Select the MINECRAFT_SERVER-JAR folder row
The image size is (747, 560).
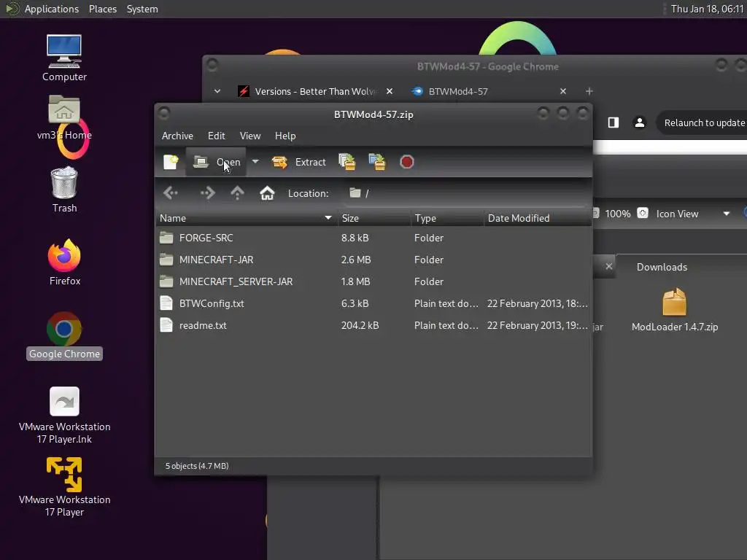(373, 281)
